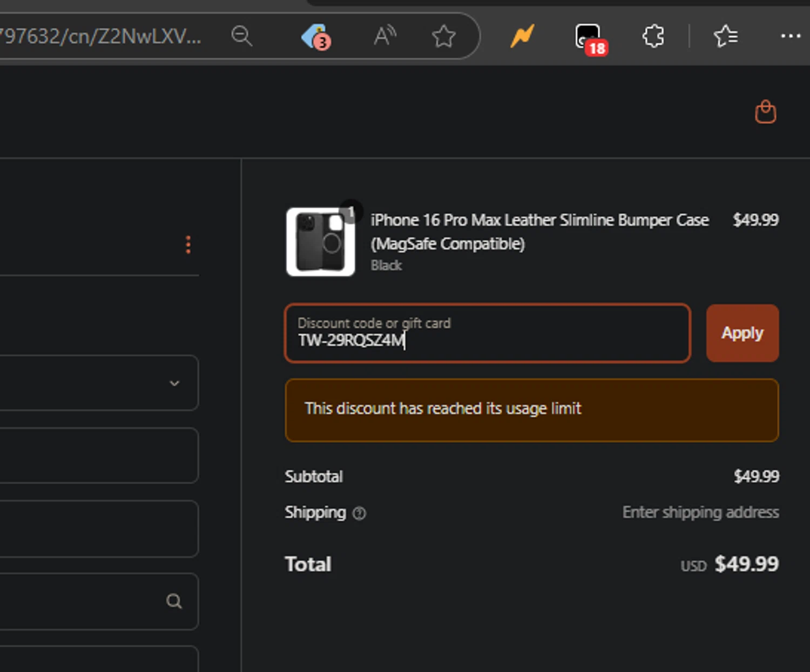Screen dimensions: 810x672
Task: Click the Total amount USD $49.99
Action: 730,564
